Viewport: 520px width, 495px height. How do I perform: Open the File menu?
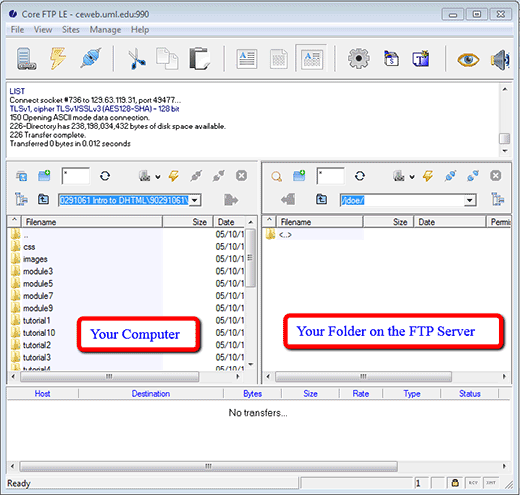(x=17, y=30)
